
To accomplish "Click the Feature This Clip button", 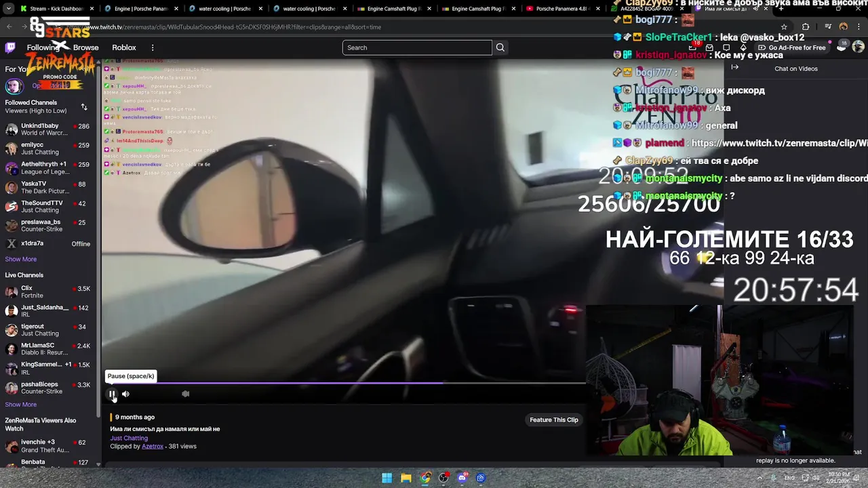I will coord(554,420).
